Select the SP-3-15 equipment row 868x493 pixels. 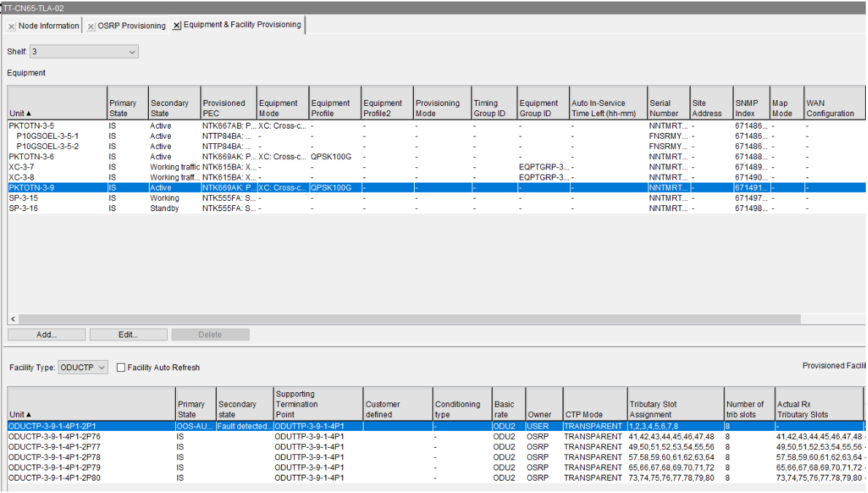437,199
